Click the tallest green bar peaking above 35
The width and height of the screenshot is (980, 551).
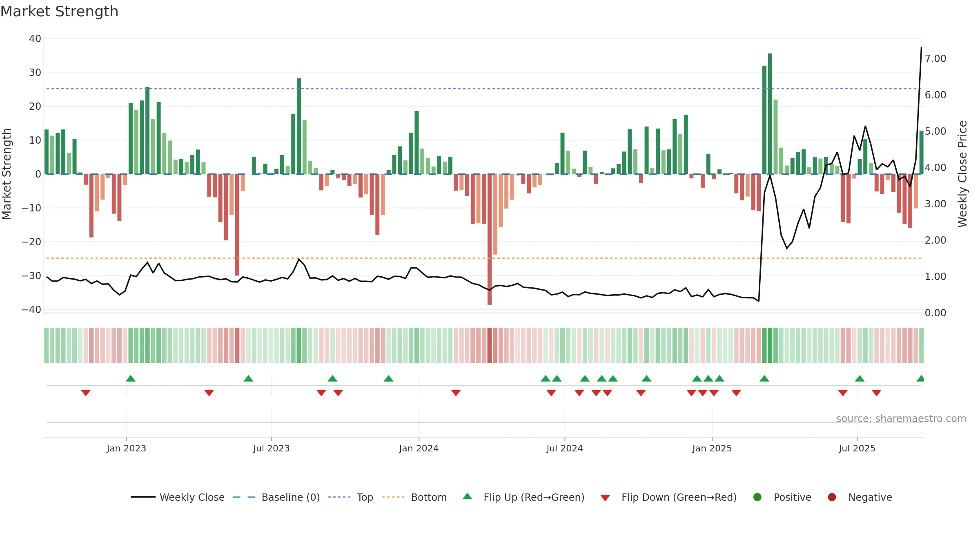pos(770,114)
